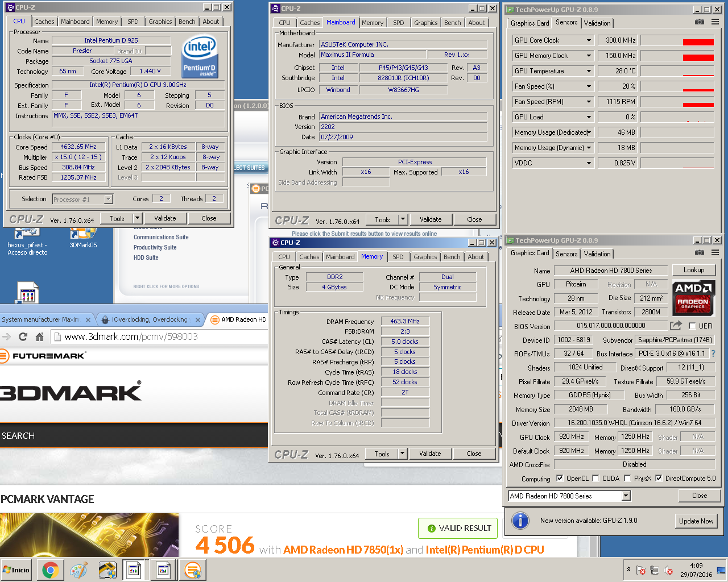Open Tools dropdown arrow in CPU-Z CPU window
This screenshot has height=582, width=728.
[137, 218]
